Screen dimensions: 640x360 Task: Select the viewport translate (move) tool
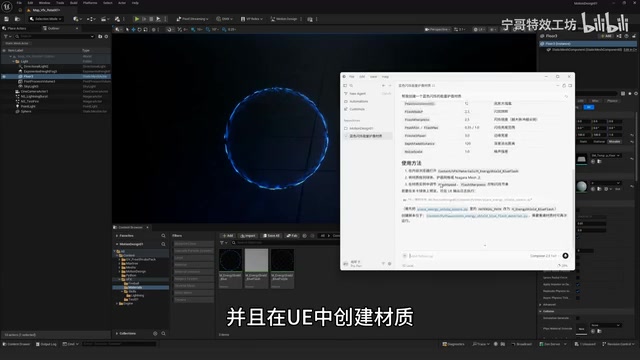coord(133,29)
